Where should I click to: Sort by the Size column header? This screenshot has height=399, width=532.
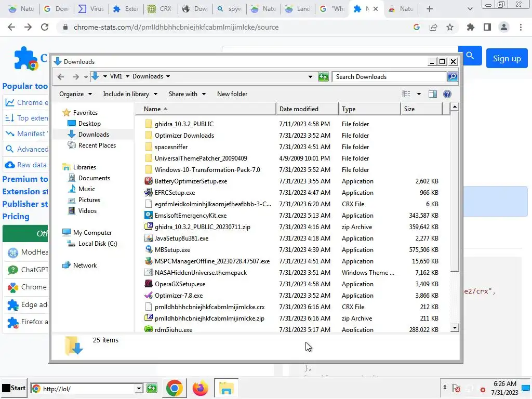[x=422, y=109]
